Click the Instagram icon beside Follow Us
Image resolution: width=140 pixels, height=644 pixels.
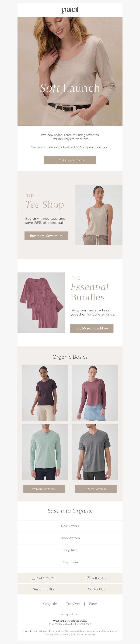tap(88, 578)
